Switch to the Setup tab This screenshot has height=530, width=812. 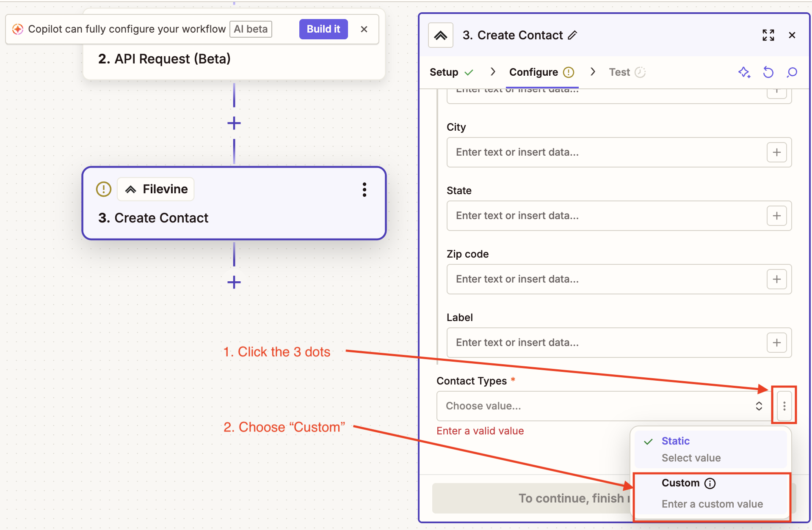click(x=444, y=72)
